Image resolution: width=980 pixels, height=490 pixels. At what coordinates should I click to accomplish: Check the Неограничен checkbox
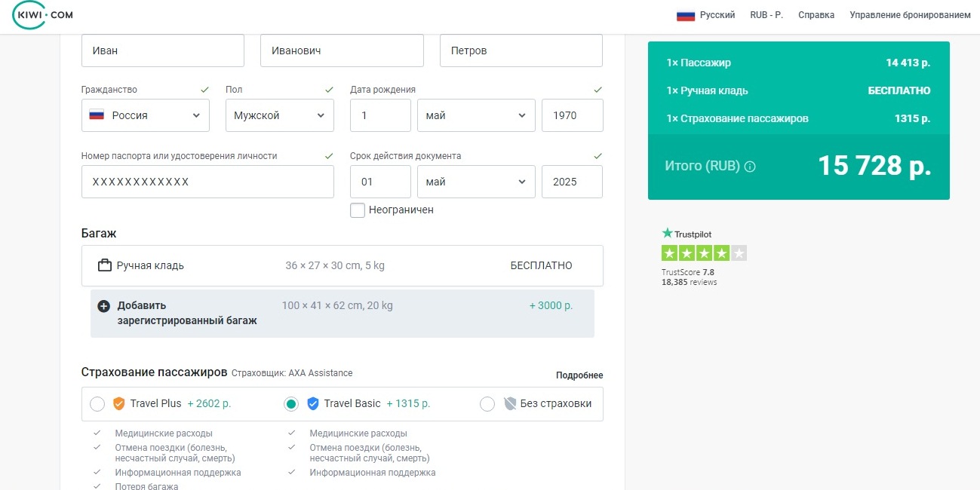(x=358, y=210)
